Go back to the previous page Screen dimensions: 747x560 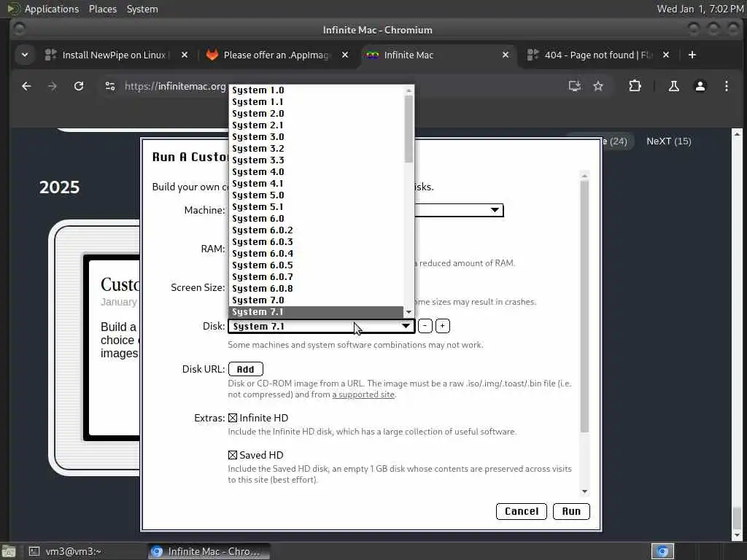pyautogui.click(x=26, y=86)
